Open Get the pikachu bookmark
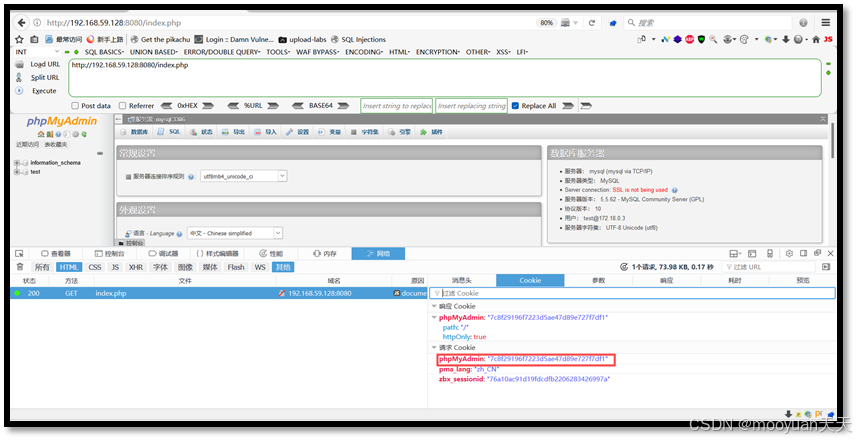 coord(160,39)
